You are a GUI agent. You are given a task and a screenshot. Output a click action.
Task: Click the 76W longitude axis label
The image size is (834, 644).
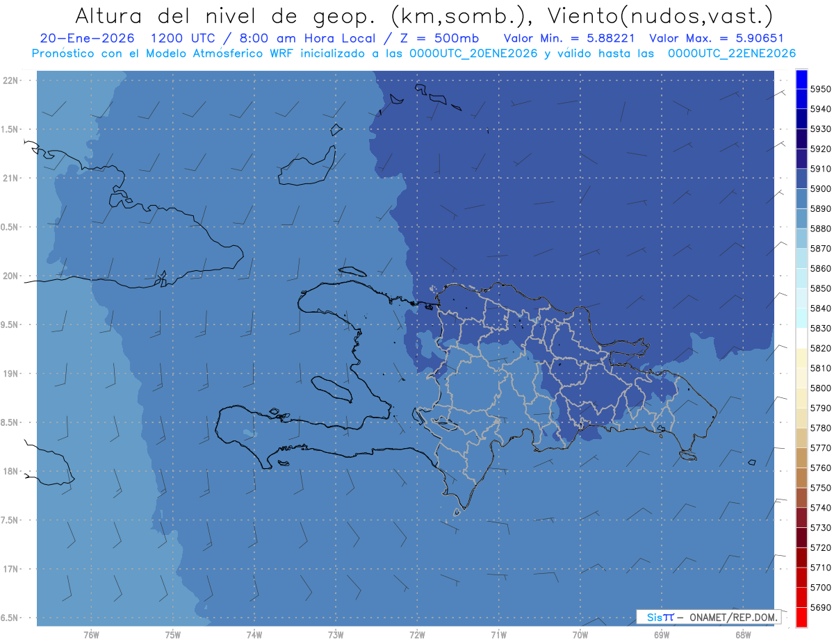91,634
